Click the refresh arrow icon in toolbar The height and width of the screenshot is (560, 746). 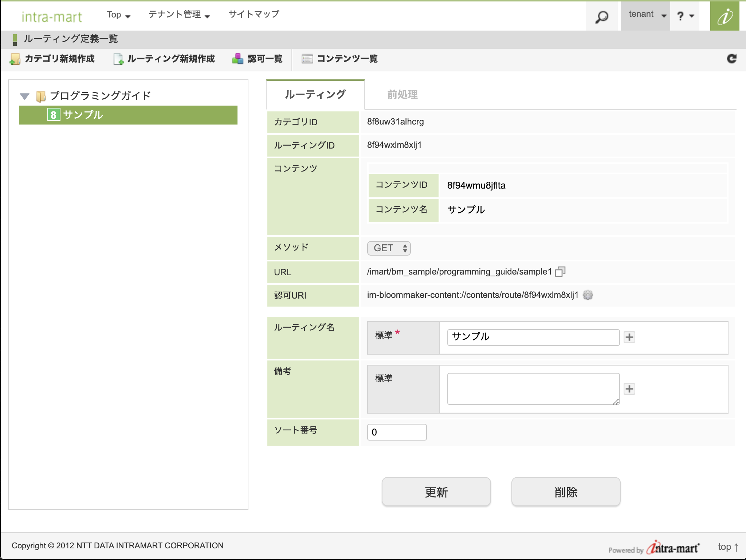[731, 59]
